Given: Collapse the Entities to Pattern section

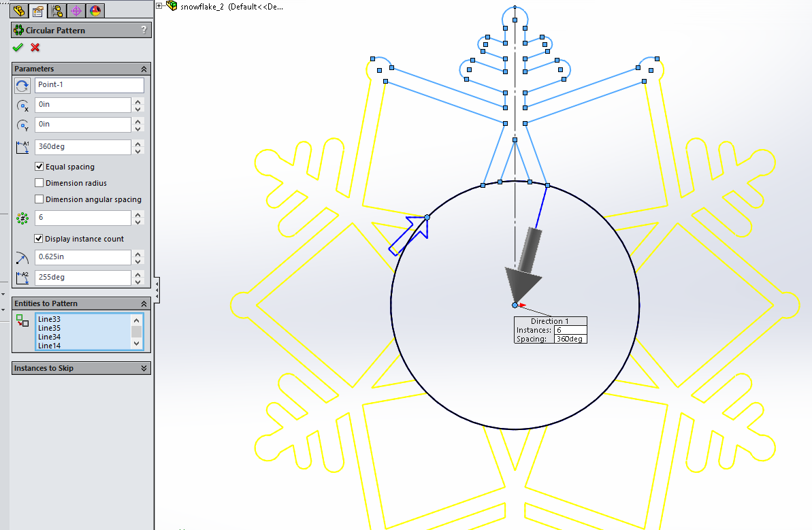Looking at the screenshot, I should point(144,304).
